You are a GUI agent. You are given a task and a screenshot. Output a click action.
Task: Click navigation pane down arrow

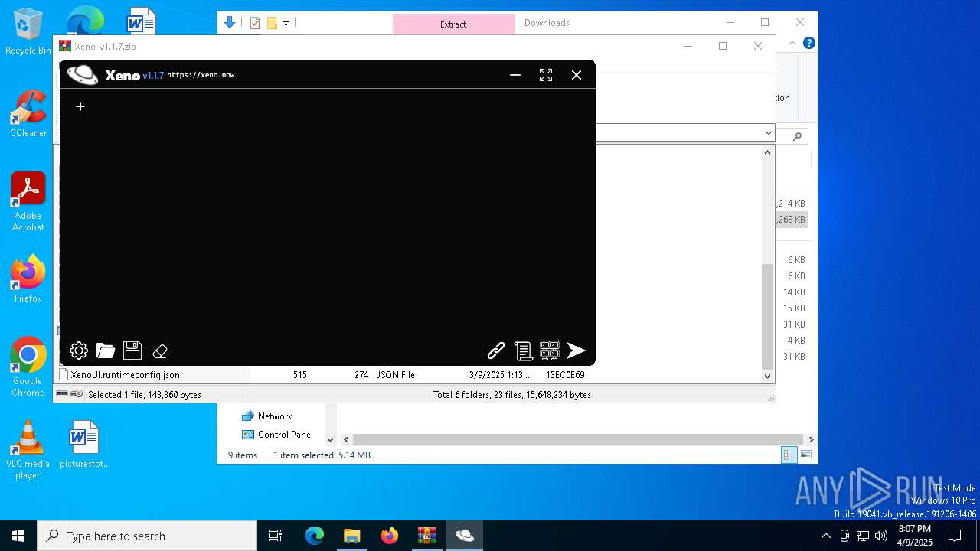[331, 439]
